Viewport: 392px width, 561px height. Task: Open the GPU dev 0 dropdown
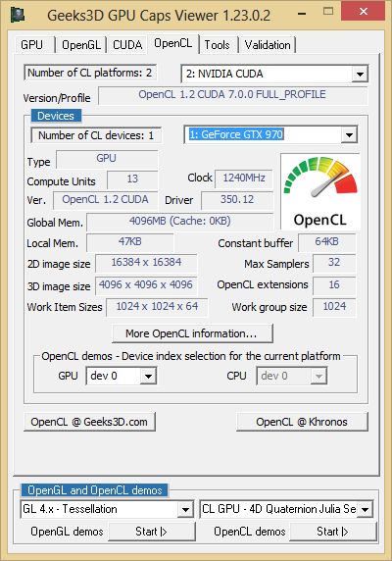[x=148, y=376]
